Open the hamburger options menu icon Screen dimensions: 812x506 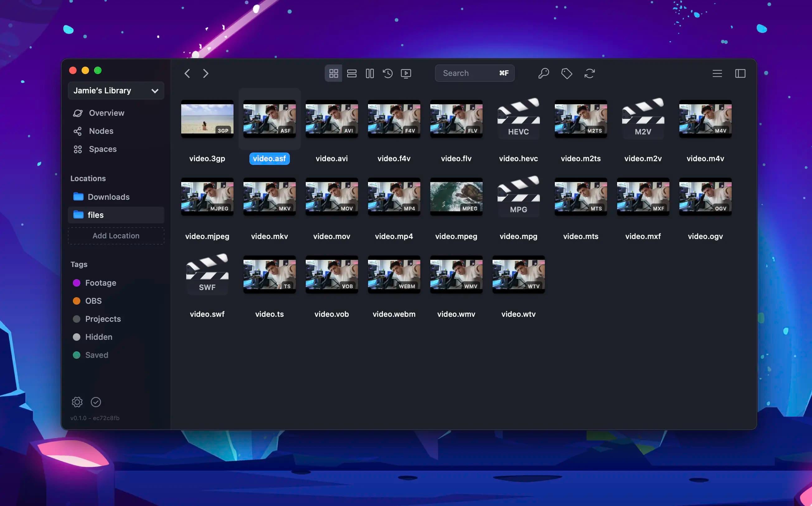(x=717, y=73)
